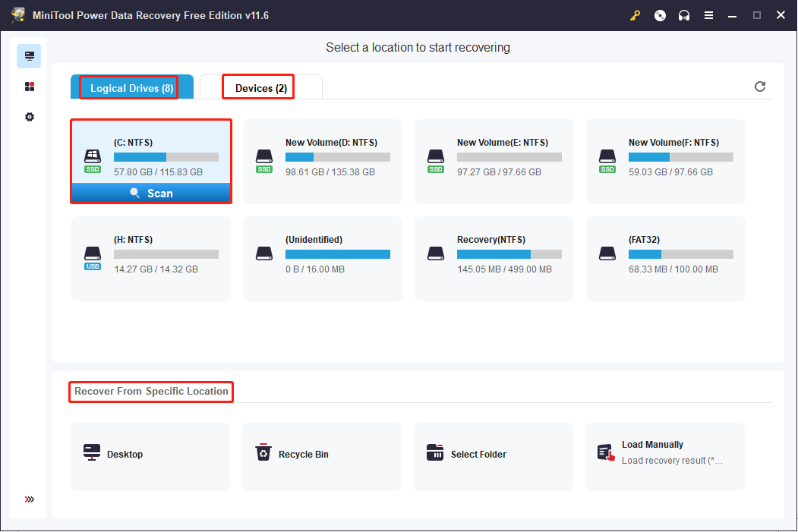
Task: Open the Settings gear in sidebar
Action: click(x=30, y=117)
